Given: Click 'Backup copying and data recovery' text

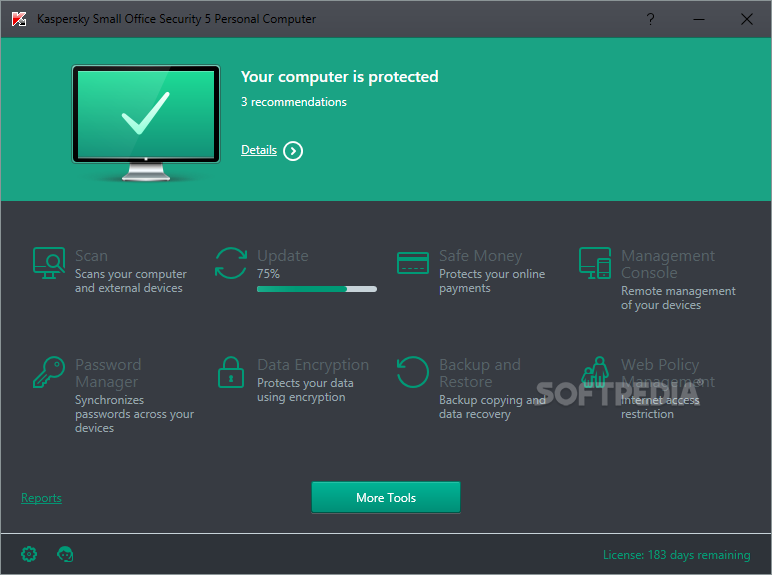Looking at the screenshot, I should coord(492,407).
